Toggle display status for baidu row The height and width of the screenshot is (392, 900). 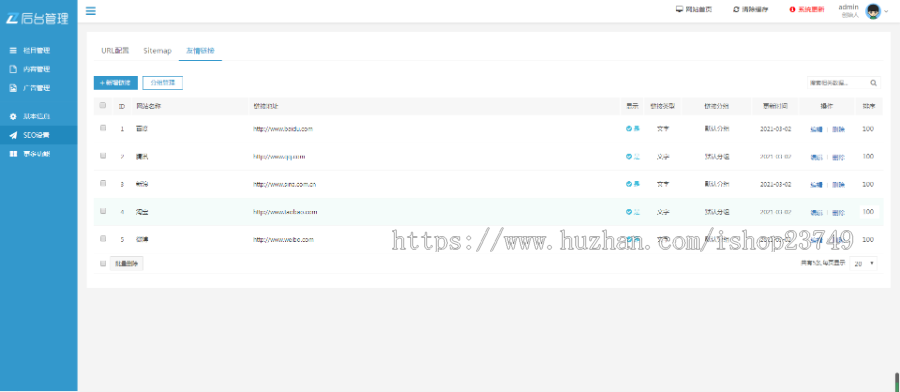(633, 129)
